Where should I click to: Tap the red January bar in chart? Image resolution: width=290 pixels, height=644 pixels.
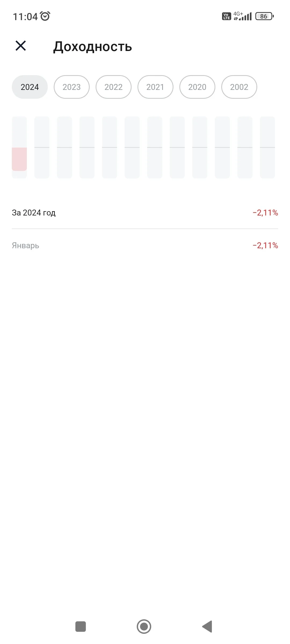(x=19, y=159)
